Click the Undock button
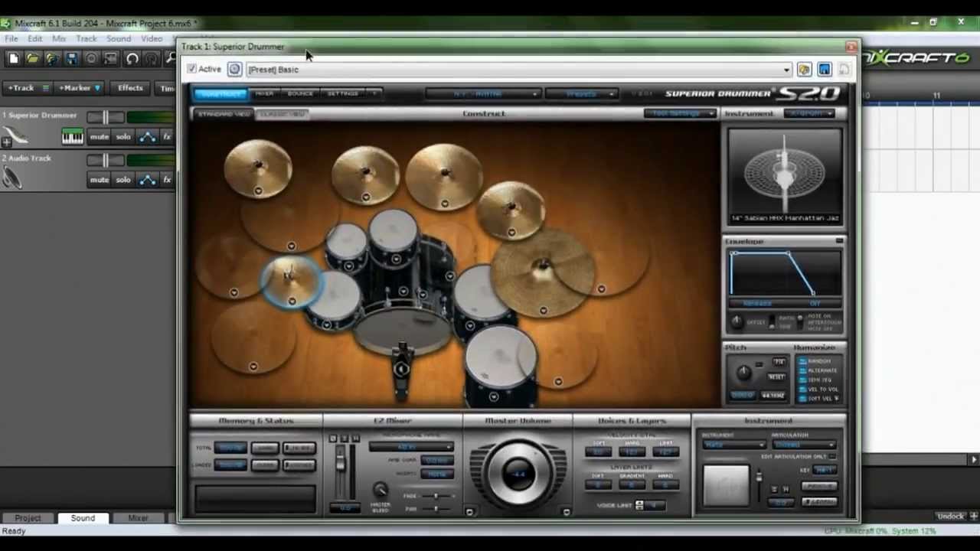Screen dimensions: 980x551 950,517
